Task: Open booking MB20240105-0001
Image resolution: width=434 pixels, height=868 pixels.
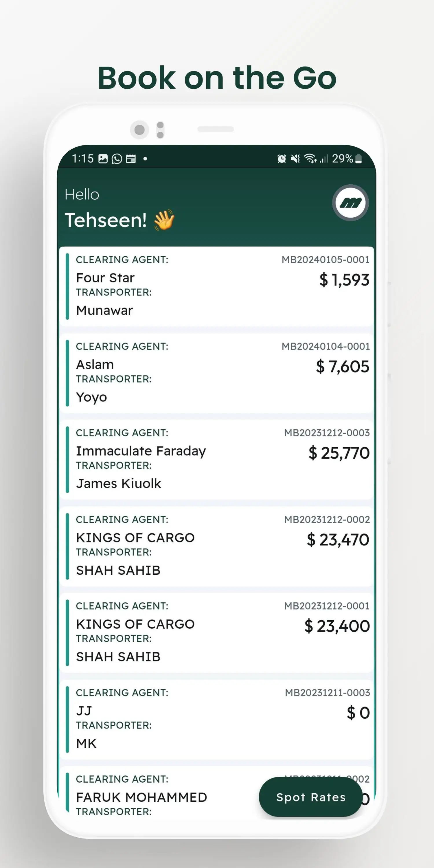Action: 325,260
